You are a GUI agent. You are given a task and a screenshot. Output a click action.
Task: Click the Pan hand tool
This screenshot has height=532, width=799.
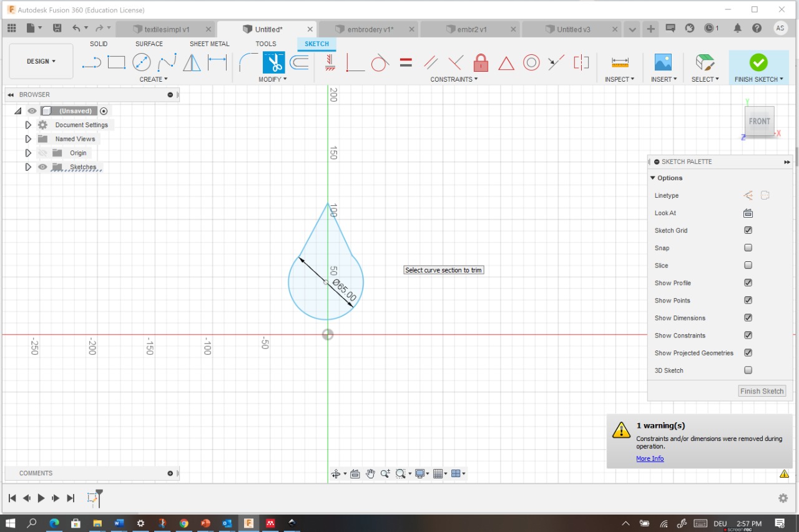370,474
